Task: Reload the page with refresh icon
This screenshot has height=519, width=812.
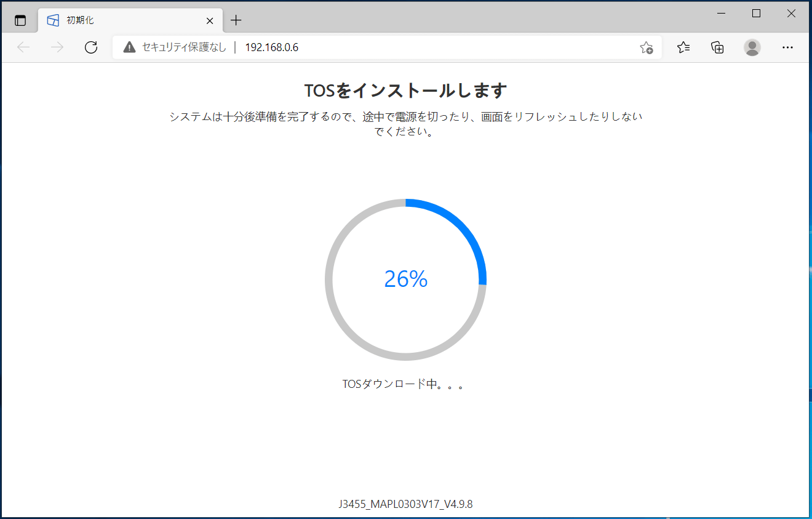Action: [91, 47]
